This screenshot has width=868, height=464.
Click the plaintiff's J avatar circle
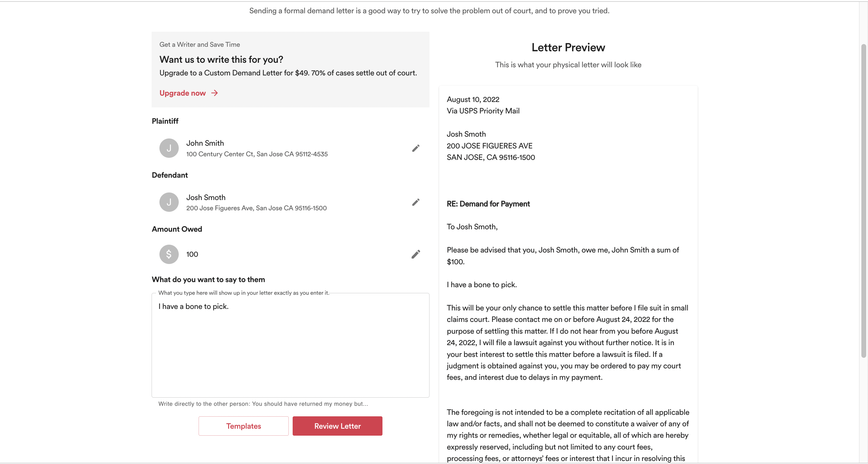(x=169, y=148)
